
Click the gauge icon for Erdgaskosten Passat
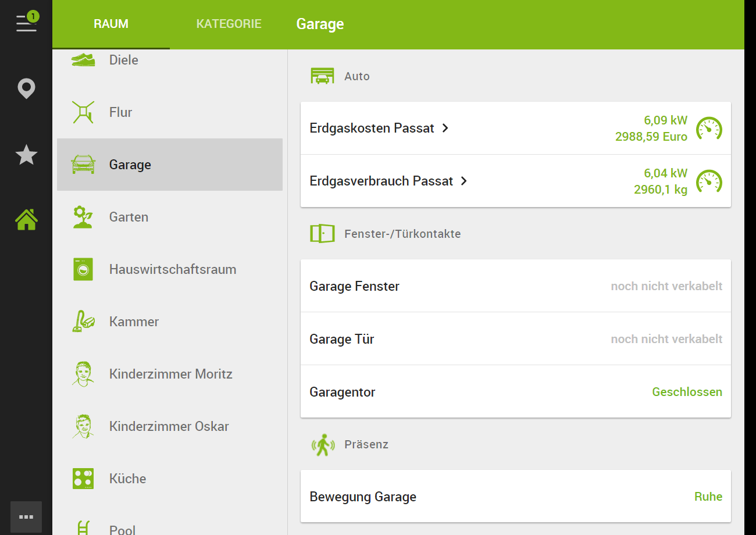[709, 129]
